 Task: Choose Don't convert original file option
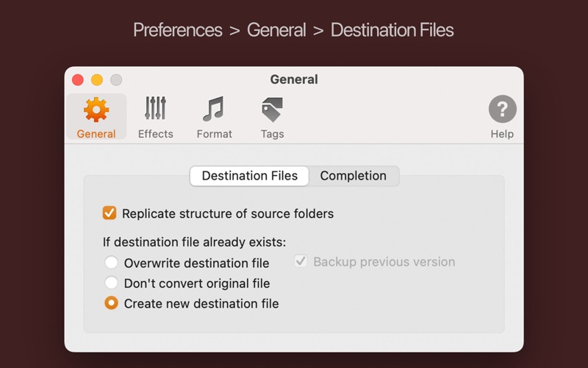tap(111, 283)
